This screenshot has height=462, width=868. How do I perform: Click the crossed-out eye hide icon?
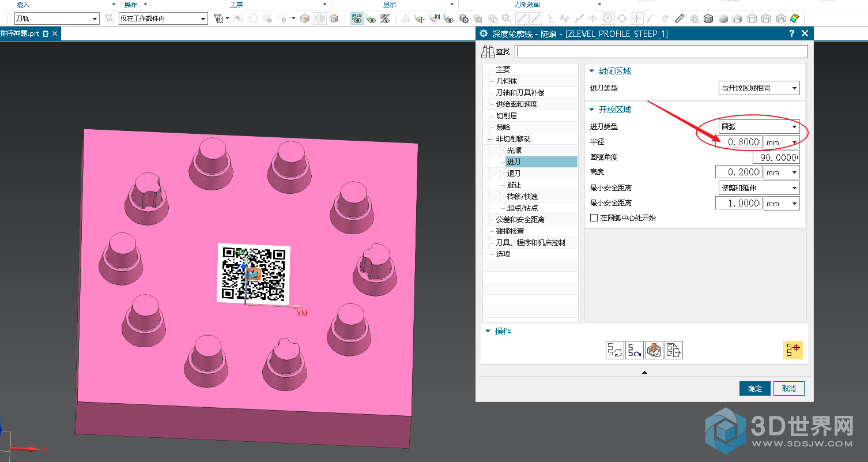385,18
